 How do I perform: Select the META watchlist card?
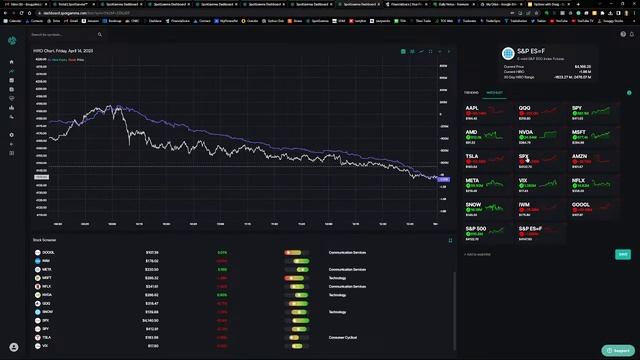(x=487, y=185)
